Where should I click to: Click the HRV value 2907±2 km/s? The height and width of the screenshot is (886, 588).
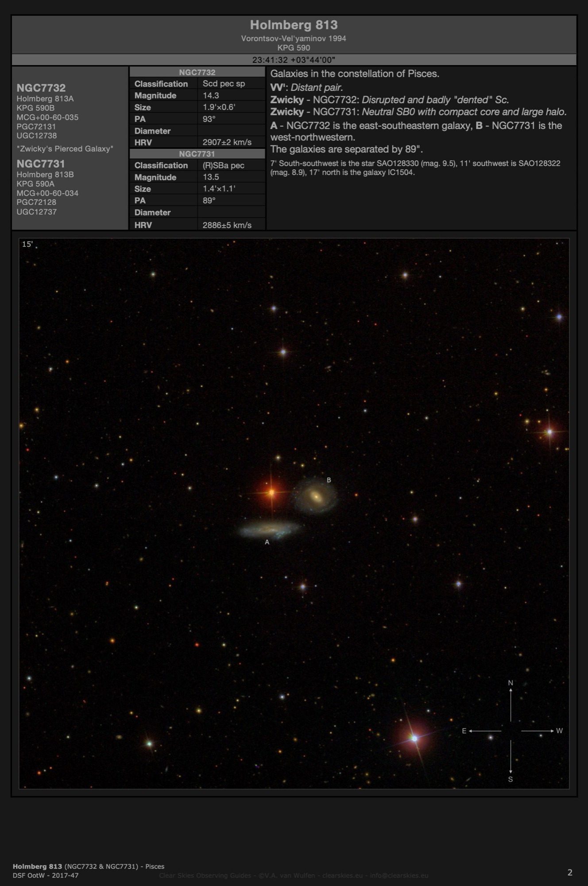(227, 142)
